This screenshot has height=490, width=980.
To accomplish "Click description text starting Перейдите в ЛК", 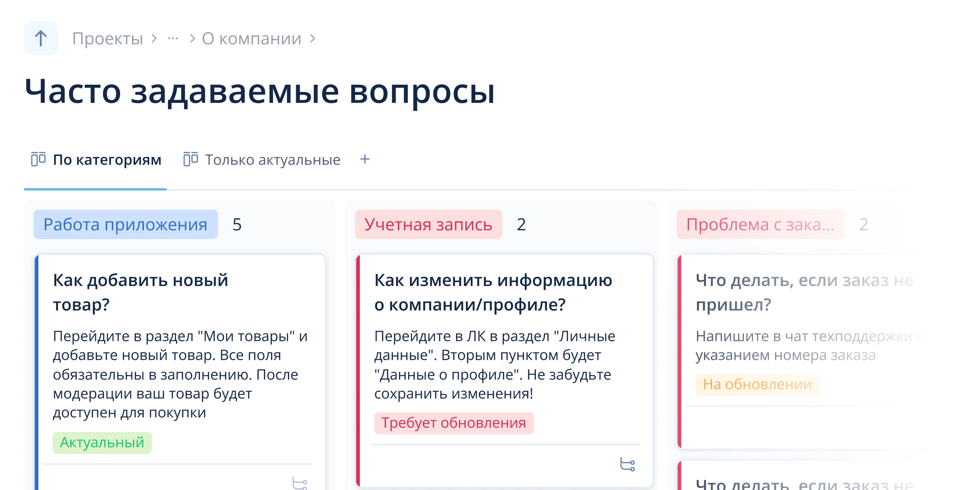I will (x=495, y=365).
